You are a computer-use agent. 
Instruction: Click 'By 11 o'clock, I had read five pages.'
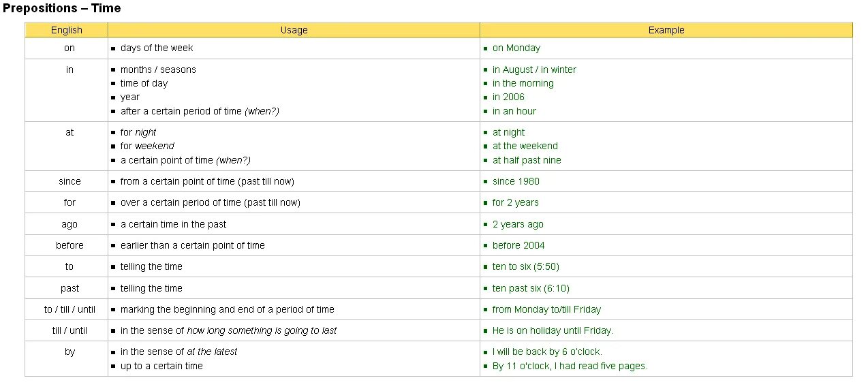[570, 366]
